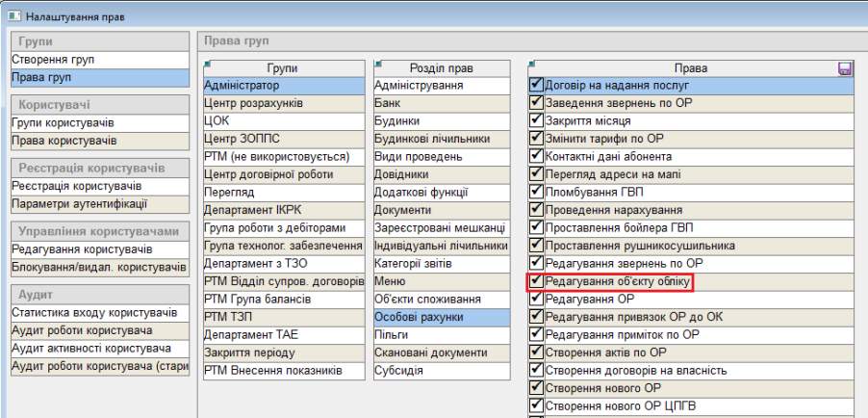This screenshot has height=418, width=868.
Task: Toggle the Закриття місяця checkbox
Action: point(537,121)
